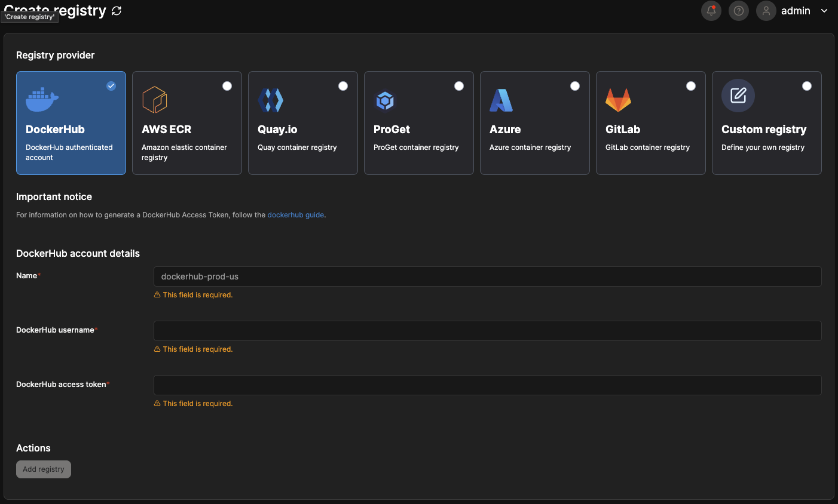Select the Custom registry radio button
Viewport: 838px width, 504px height.
coord(807,86)
